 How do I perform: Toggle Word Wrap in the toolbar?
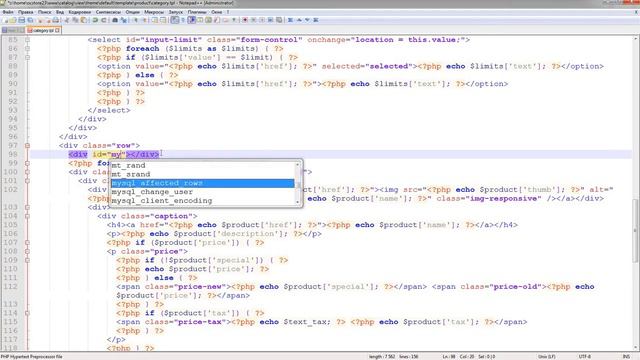click(175, 20)
